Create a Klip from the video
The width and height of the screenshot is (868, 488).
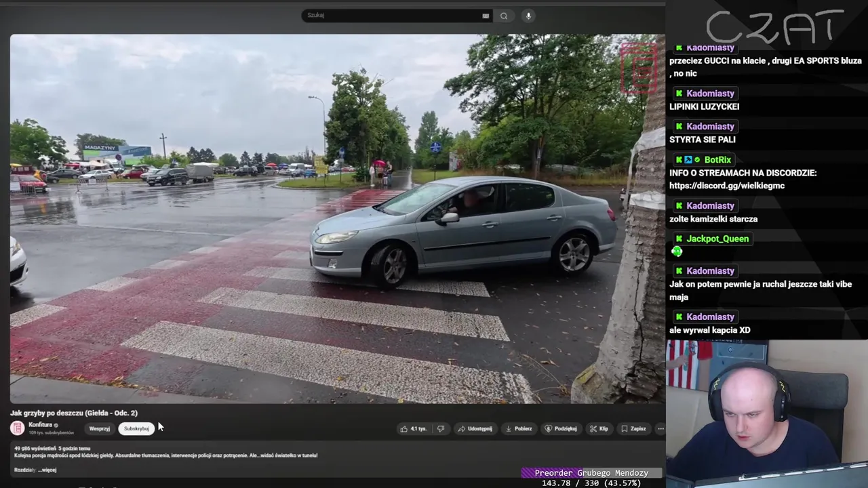(x=599, y=429)
